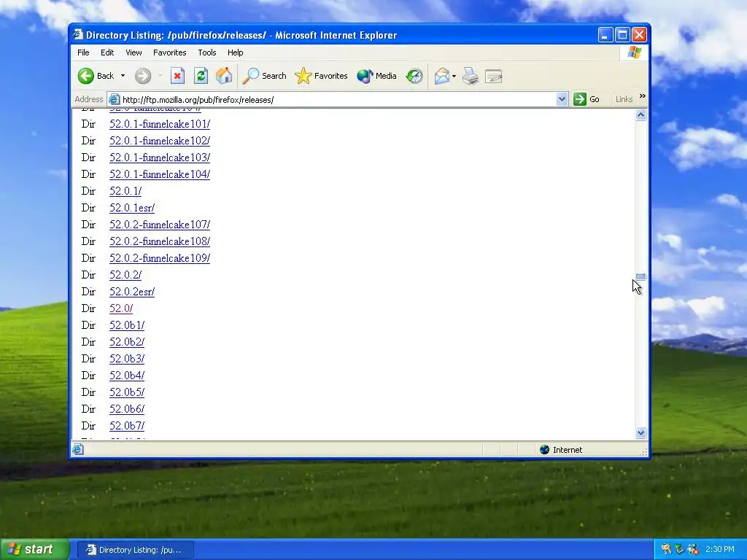Open the View menu
The height and width of the screenshot is (560, 747).
tap(133, 52)
